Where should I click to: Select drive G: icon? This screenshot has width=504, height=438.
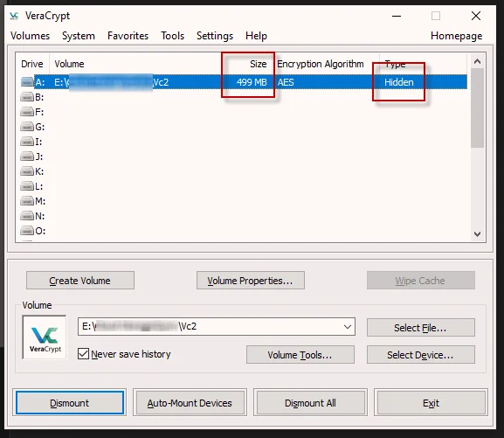pos(27,127)
